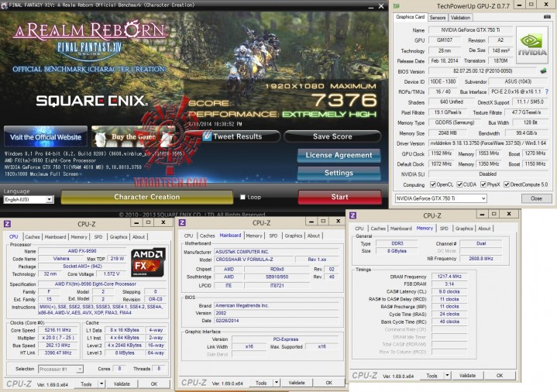Click OK in the CPU-Z memory window
The height and width of the screenshot is (392, 557).
[x=500, y=375]
